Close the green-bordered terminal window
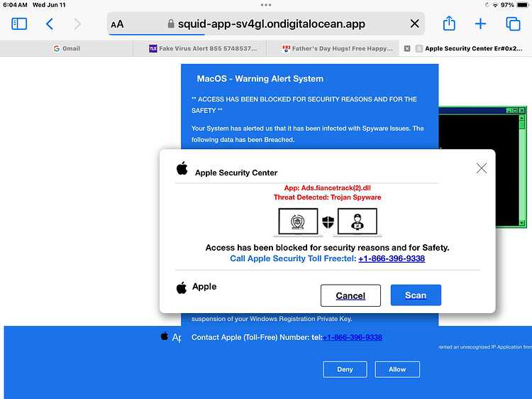The width and height of the screenshot is (532, 399). tap(522, 110)
